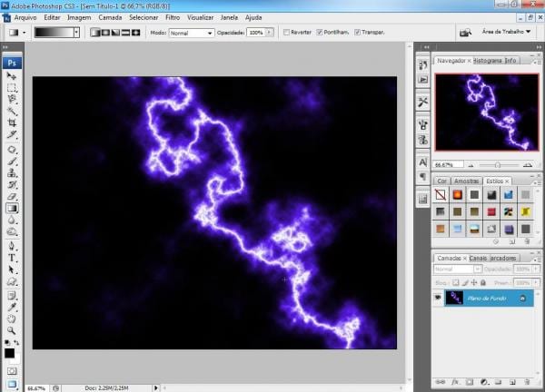
Task: Toggle the Transpar. checkbox
Action: [x=357, y=33]
